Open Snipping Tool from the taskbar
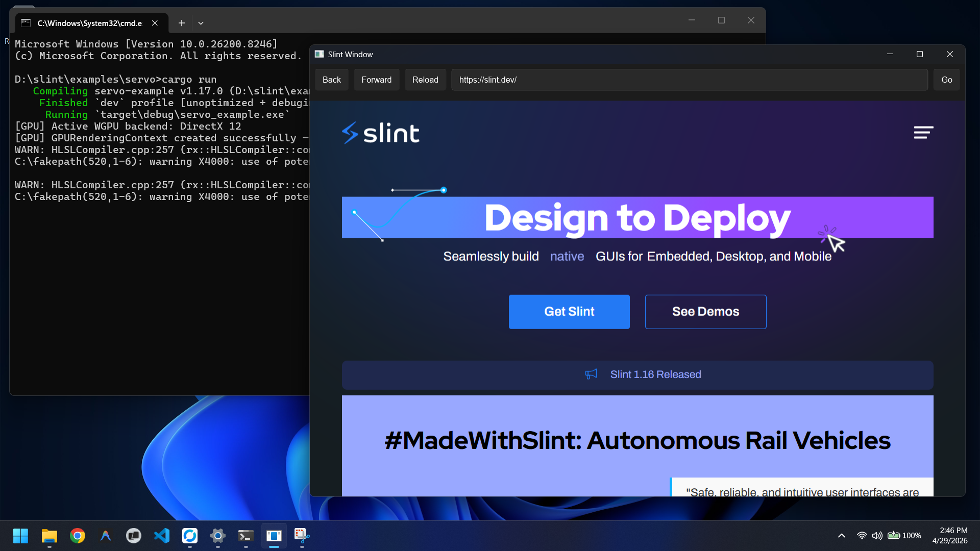 click(x=302, y=536)
